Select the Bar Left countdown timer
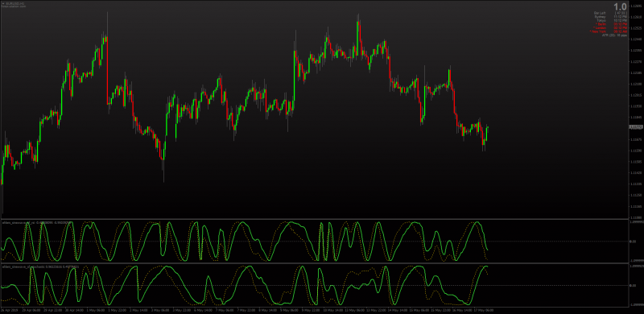The height and width of the screenshot is (314, 644). (610, 13)
